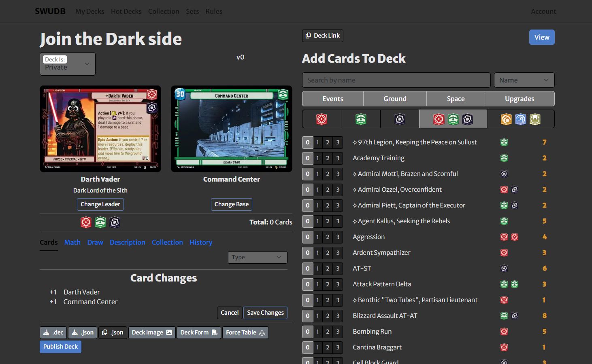This screenshot has height=364, width=592.
Task: Click Change Base button
Action: (x=232, y=204)
